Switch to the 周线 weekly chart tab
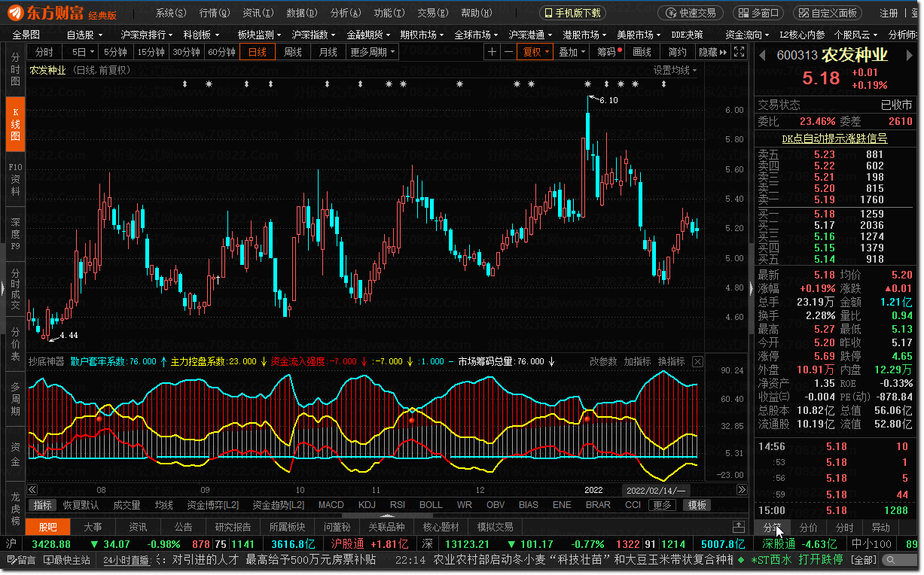The image size is (924, 575). [292, 52]
